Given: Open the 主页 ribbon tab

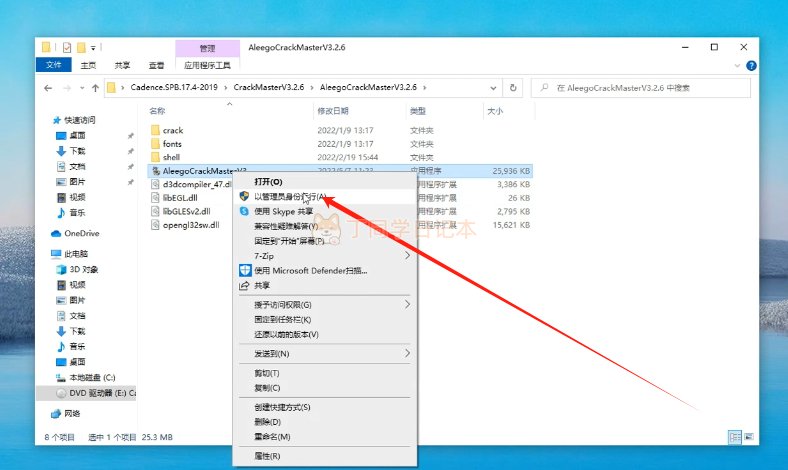Looking at the screenshot, I should click(88, 65).
